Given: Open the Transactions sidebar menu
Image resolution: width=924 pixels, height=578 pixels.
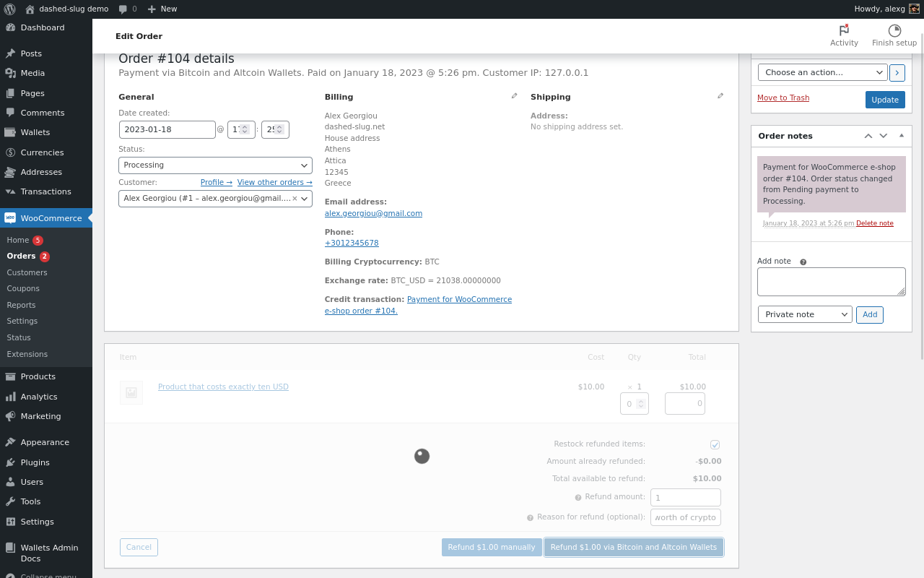Looking at the screenshot, I should coord(46,191).
